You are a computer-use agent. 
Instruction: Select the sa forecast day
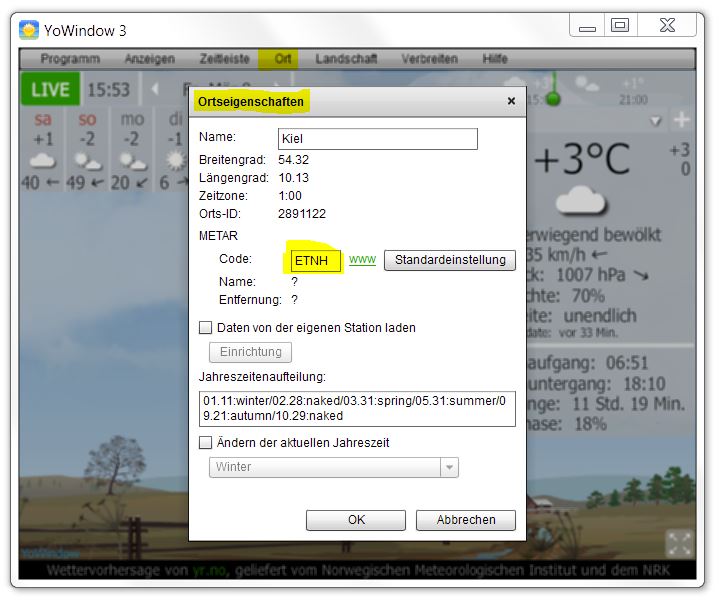[42, 150]
